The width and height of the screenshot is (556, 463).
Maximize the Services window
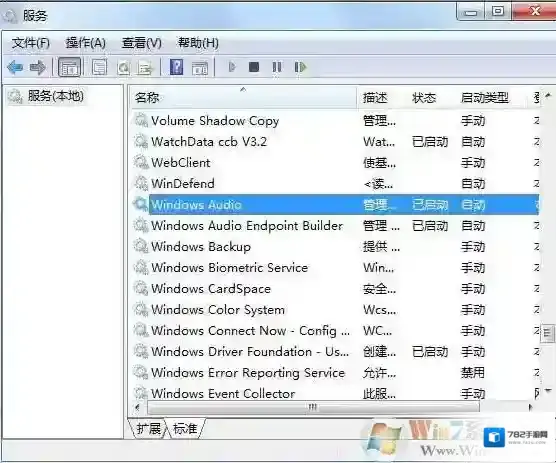tap(498, 12)
